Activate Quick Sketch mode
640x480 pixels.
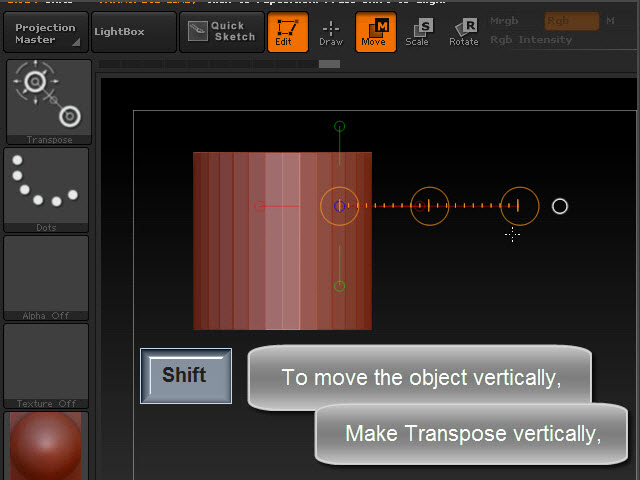[x=222, y=32]
